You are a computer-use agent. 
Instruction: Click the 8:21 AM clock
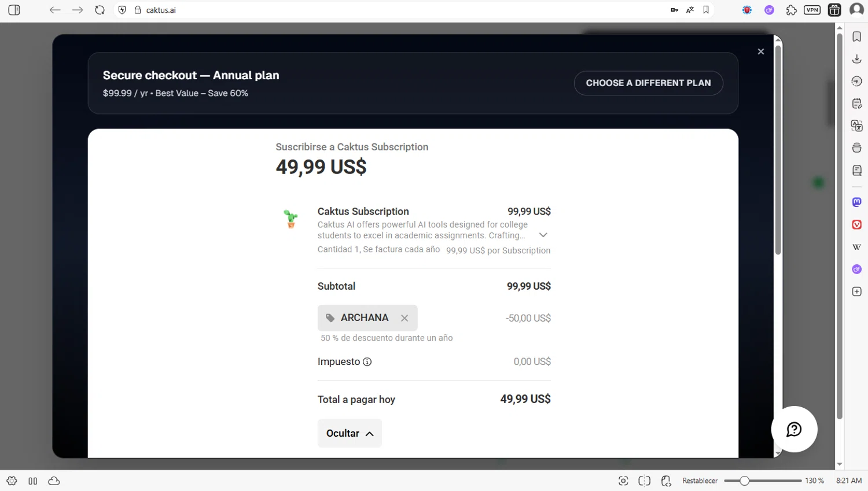tap(849, 481)
